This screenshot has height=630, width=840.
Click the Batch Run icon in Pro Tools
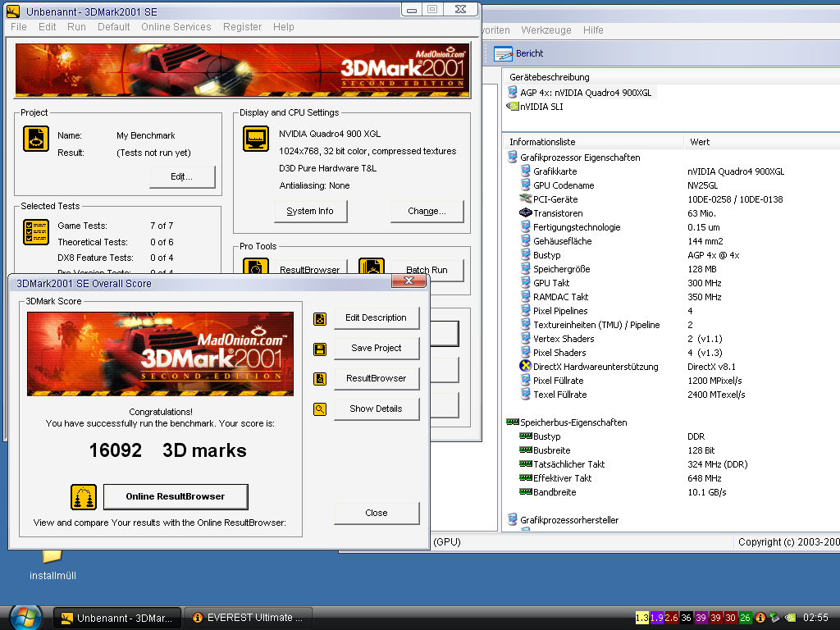tap(372, 267)
